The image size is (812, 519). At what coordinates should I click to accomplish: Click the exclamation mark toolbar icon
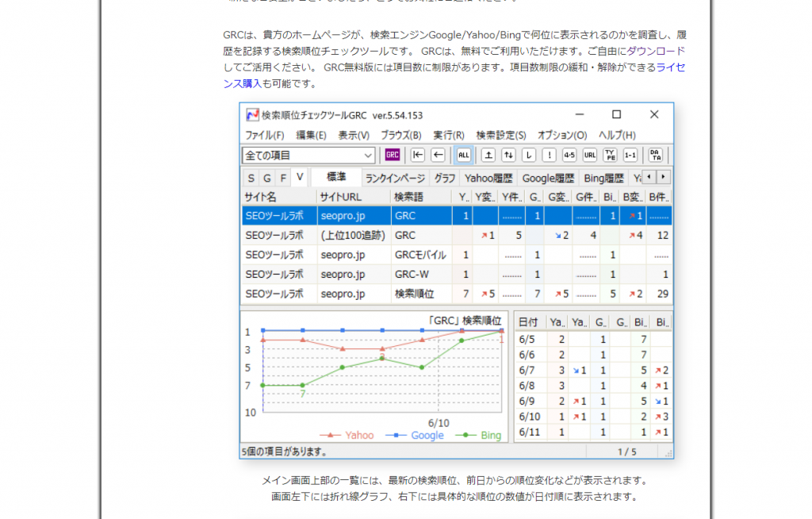[549, 155]
